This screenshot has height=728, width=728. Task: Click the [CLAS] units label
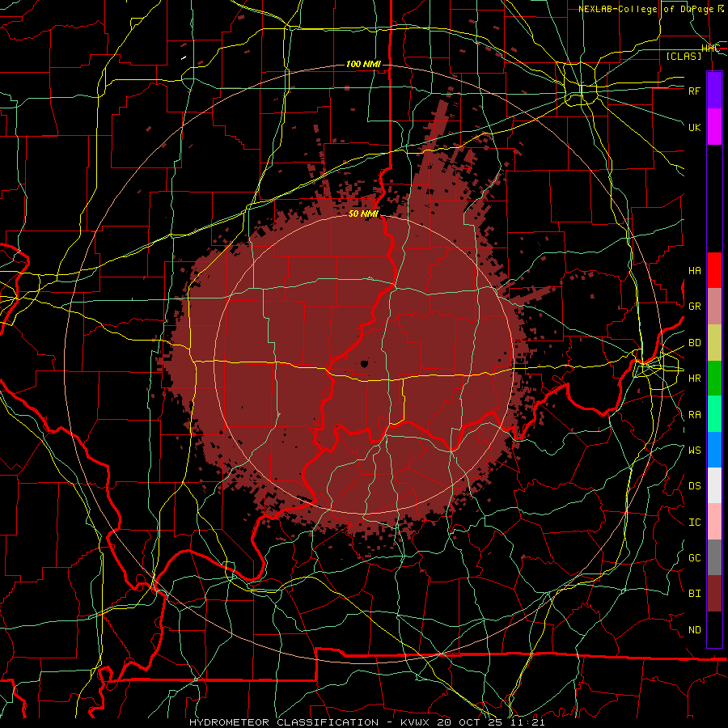684,56
